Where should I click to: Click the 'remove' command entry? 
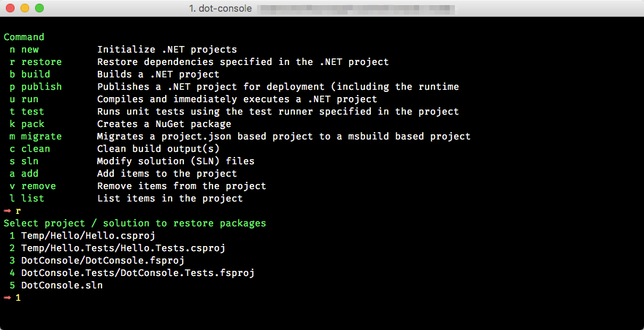[38, 186]
